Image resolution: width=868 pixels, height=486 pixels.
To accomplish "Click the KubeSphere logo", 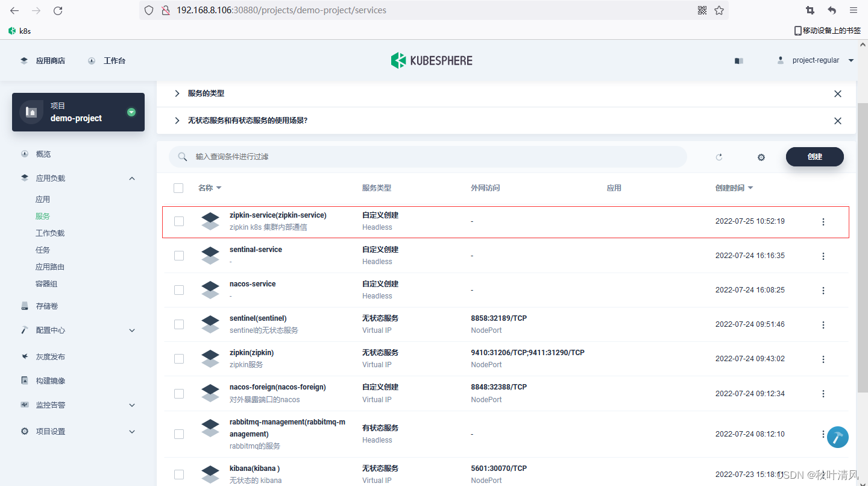I will point(432,60).
